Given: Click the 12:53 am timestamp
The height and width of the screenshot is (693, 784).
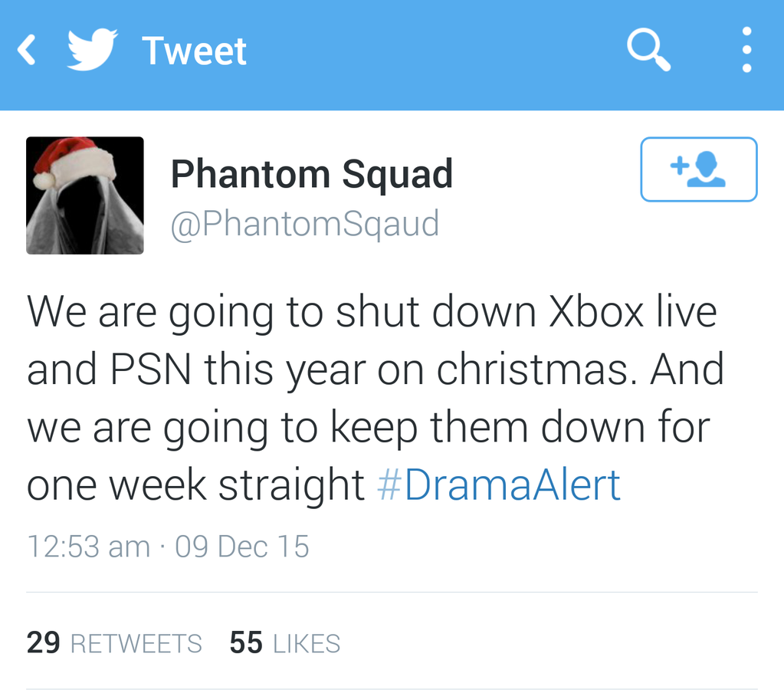Looking at the screenshot, I should [88, 546].
